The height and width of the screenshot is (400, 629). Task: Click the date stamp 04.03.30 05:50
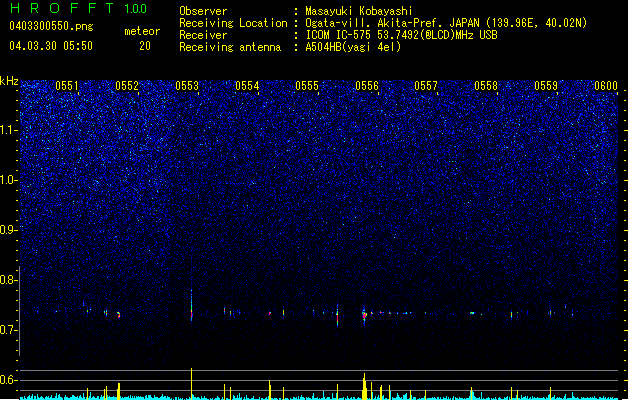tap(51, 46)
